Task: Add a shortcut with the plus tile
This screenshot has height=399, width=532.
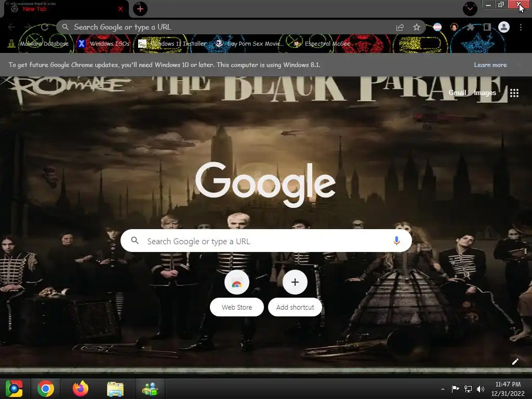Action: coord(295,294)
